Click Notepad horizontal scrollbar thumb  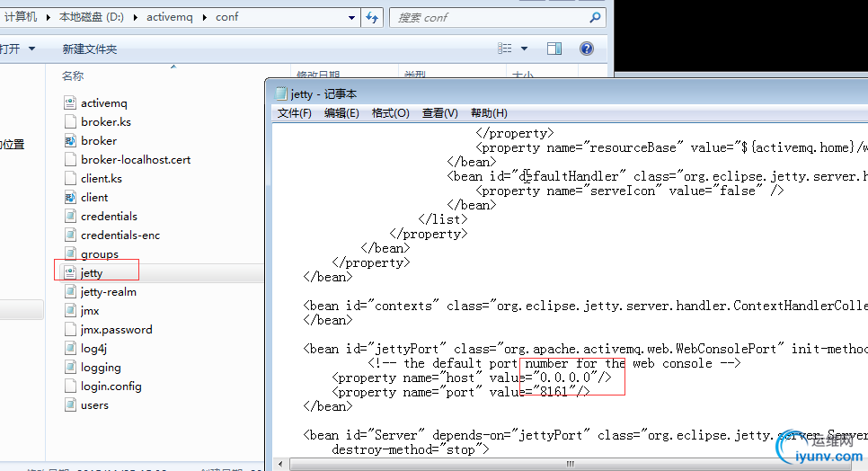tap(571, 464)
